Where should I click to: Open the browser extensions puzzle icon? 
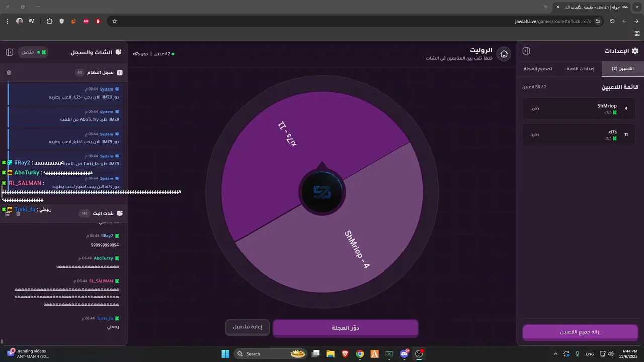tap(49, 21)
